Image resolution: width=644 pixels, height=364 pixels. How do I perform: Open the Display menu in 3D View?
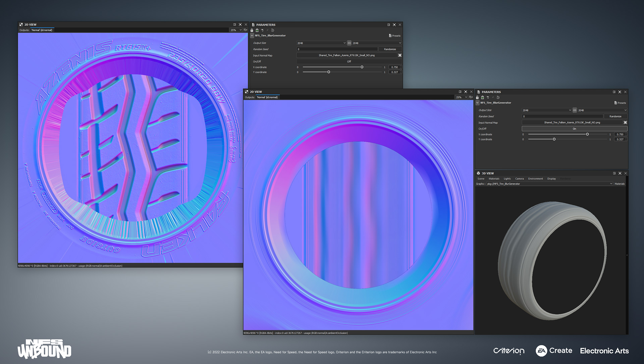tap(552, 179)
